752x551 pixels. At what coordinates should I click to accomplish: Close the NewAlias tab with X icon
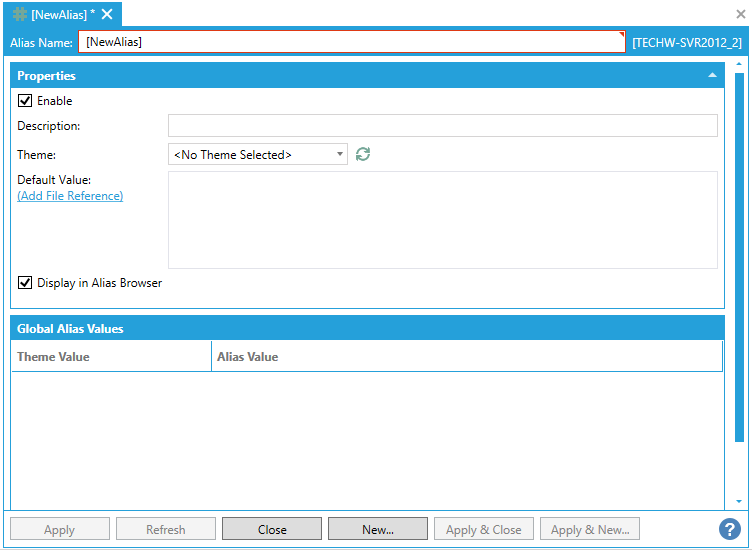click(107, 14)
